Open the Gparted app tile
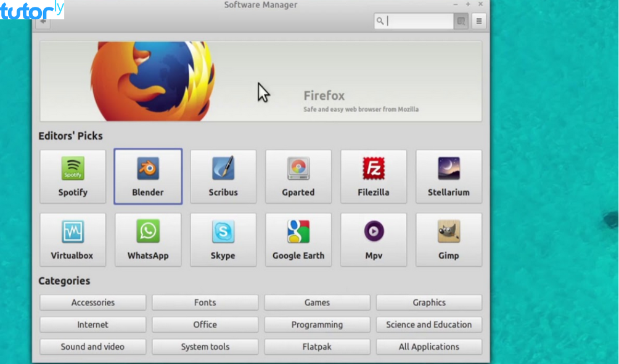Screen dimensions: 619x364 pos(298,176)
